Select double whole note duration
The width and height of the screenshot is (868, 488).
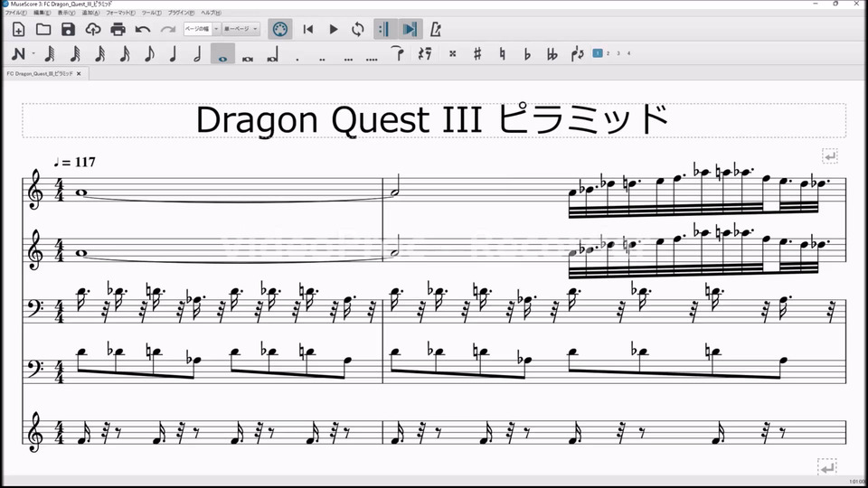[248, 58]
